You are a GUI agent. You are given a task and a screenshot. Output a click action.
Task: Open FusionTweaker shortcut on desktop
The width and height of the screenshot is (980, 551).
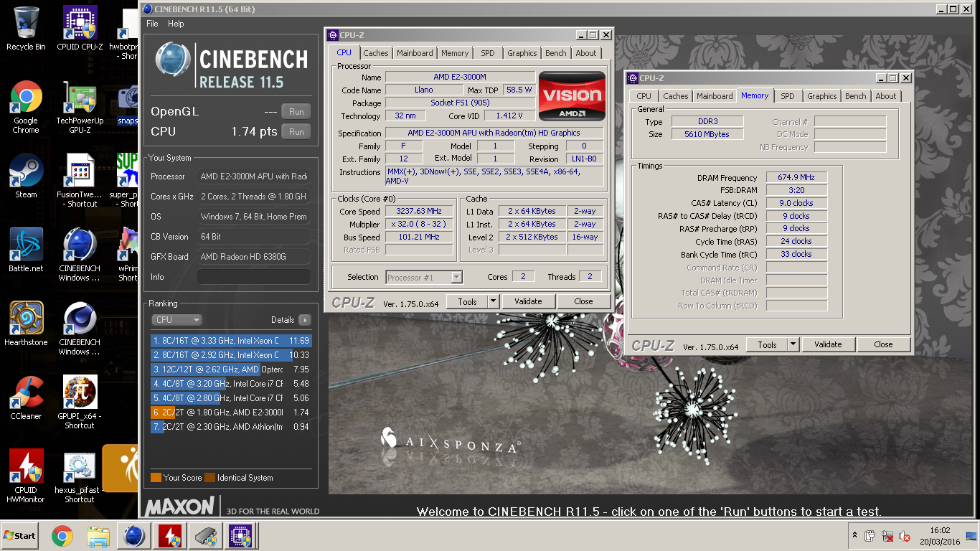tap(80, 181)
